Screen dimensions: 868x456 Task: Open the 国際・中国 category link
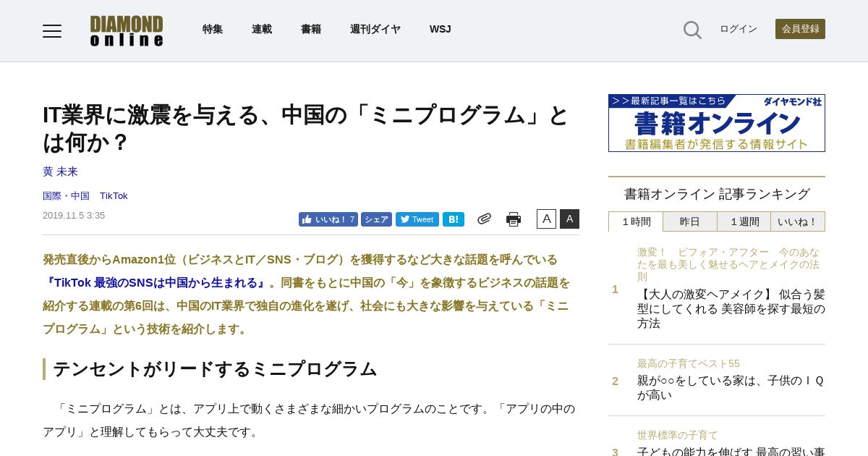click(66, 196)
